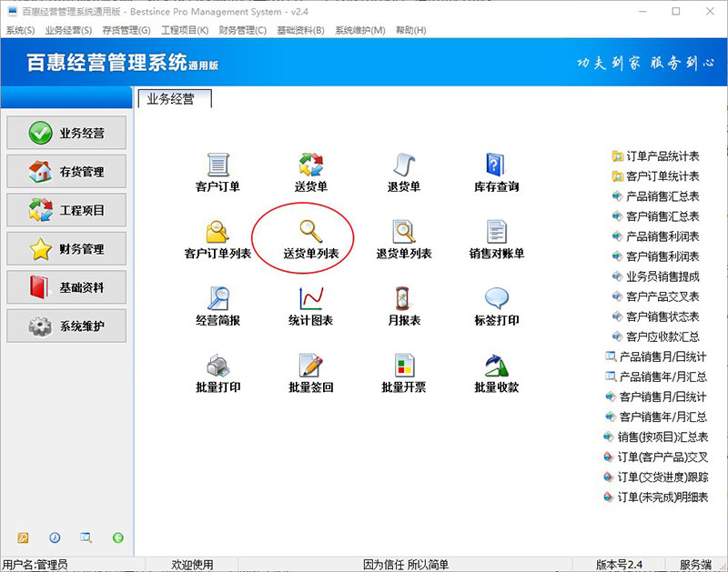
Task: Click the key icon in sidebar bottom
Action: [23, 537]
